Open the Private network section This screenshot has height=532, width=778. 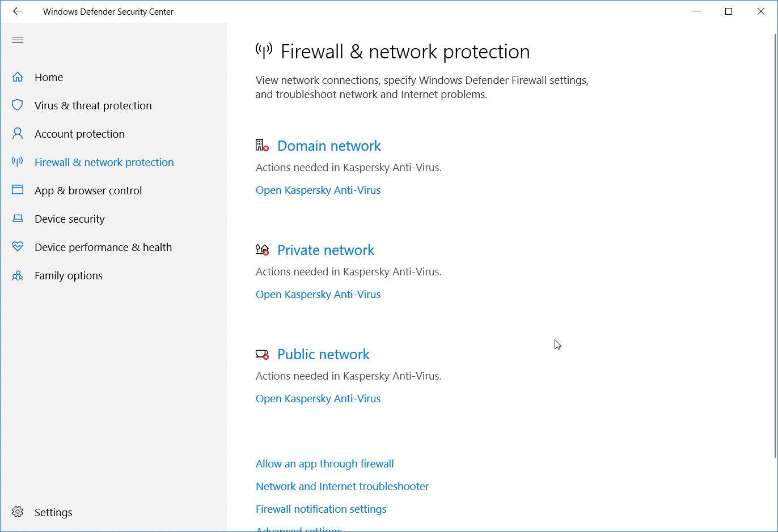[x=325, y=250]
